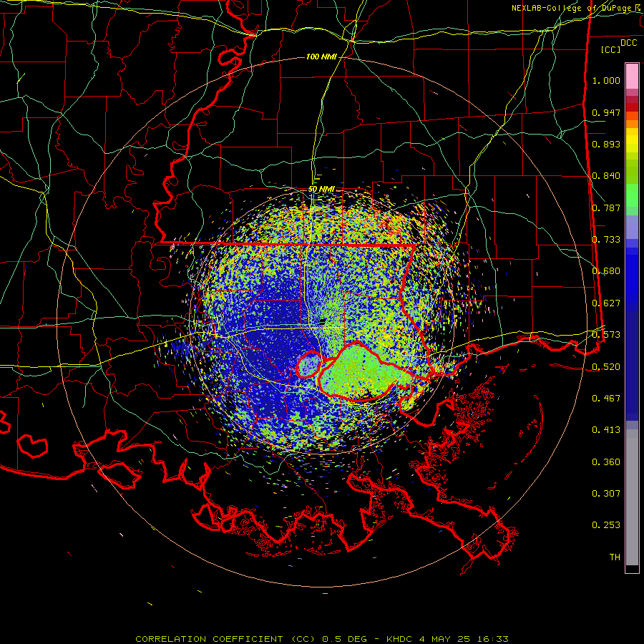Click the pink segment atop the color scale

click(x=632, y=77)
